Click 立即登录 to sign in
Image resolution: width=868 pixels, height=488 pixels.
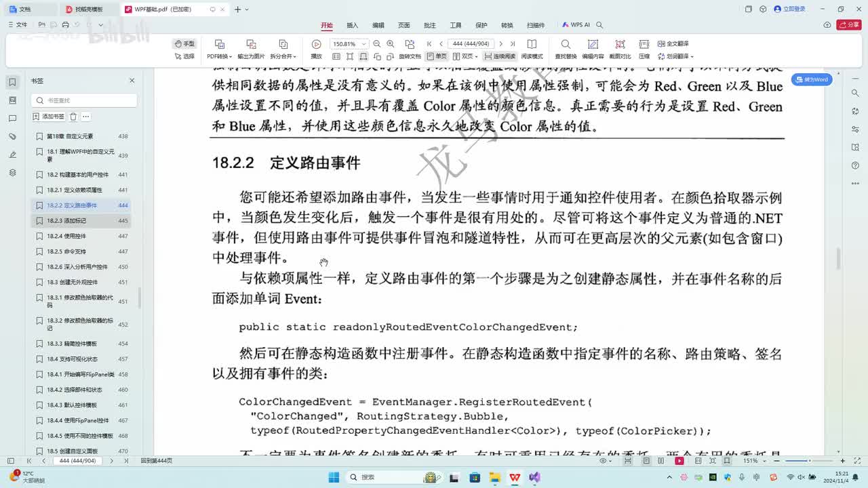click(x=790, y=9)
